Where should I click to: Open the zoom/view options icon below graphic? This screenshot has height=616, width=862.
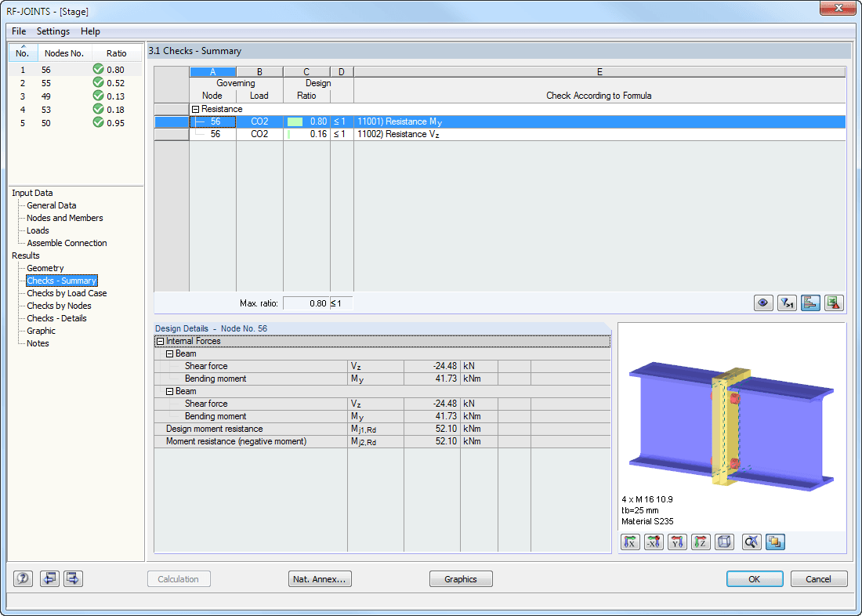pos(750,542)
